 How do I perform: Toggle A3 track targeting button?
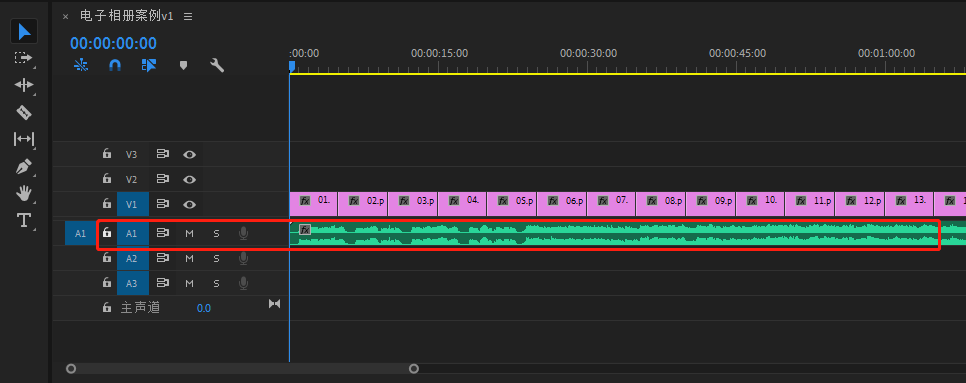[x=132, y=283]
